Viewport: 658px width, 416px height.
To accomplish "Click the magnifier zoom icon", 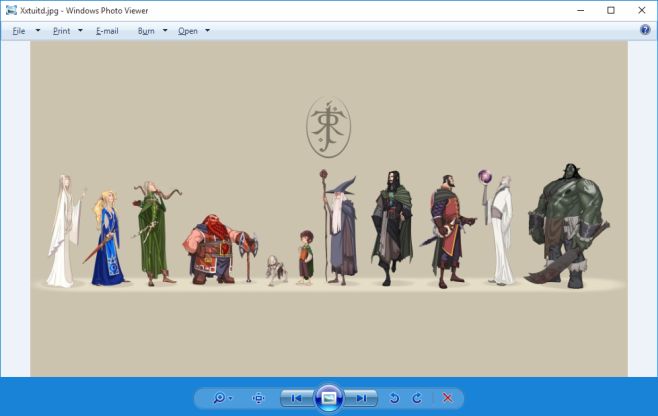I will point(219,398).
